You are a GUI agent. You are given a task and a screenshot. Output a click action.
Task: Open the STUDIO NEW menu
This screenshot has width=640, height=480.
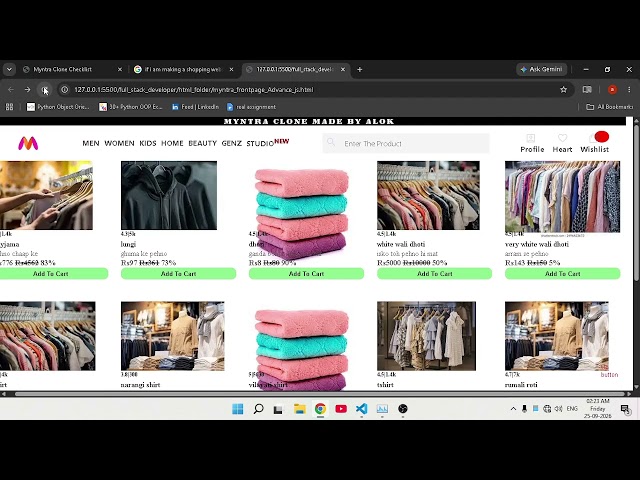268,143
